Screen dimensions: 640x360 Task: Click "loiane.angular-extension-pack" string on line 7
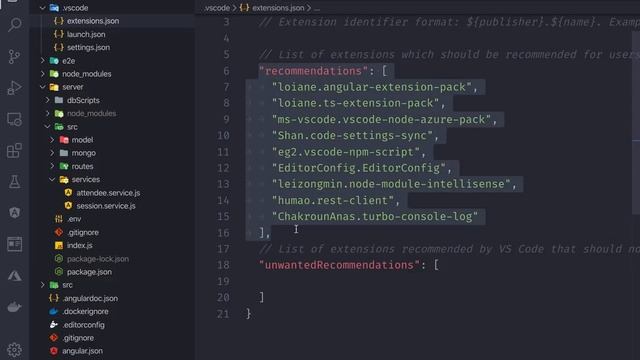[x=372, y=87]
